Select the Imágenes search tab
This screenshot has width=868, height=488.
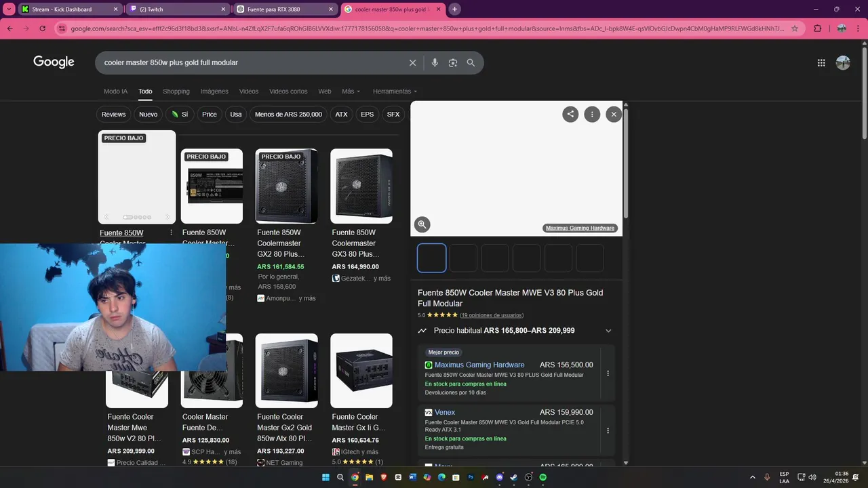click(x=214, y=91)
